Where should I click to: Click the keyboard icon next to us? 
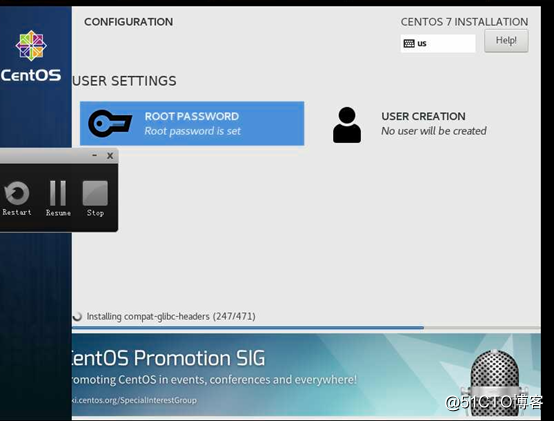409,43
